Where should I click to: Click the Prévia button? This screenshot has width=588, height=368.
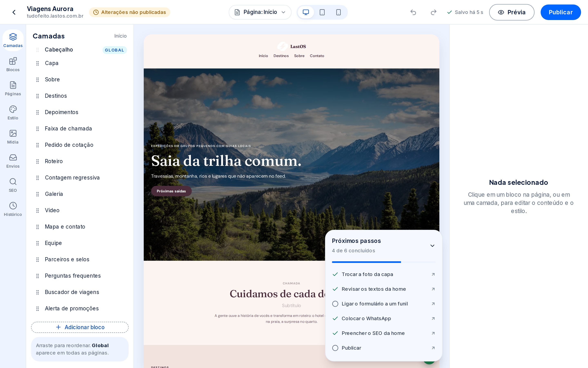click(511, 12)
